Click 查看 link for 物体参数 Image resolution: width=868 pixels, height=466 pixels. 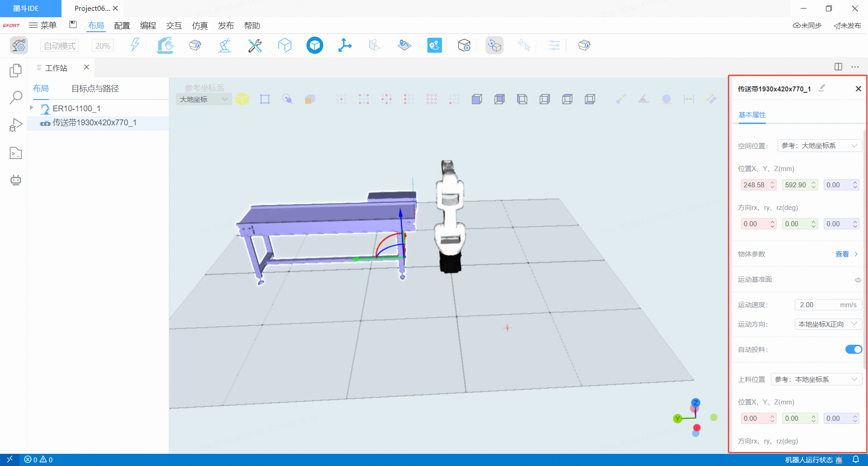coord(842,254)
